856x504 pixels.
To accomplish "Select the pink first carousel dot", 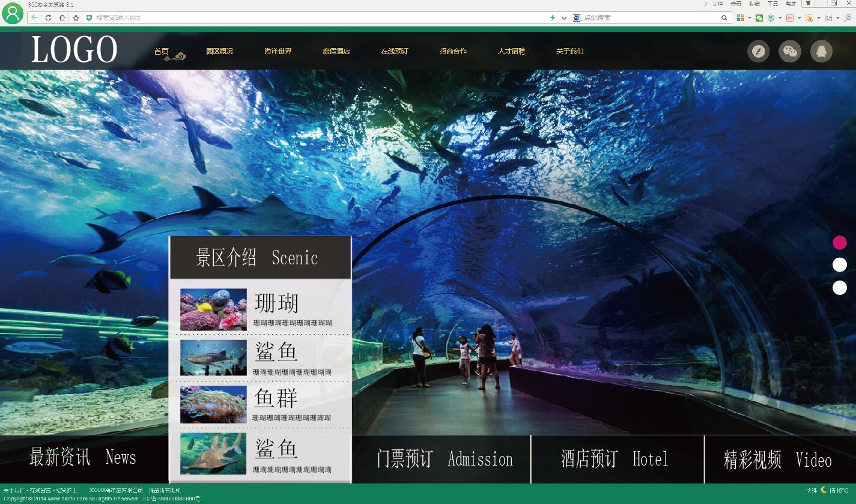I will coord(839,243).
